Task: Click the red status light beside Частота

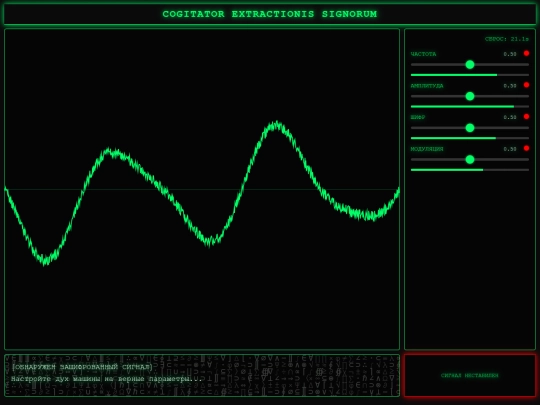Action: click(526, 53)
